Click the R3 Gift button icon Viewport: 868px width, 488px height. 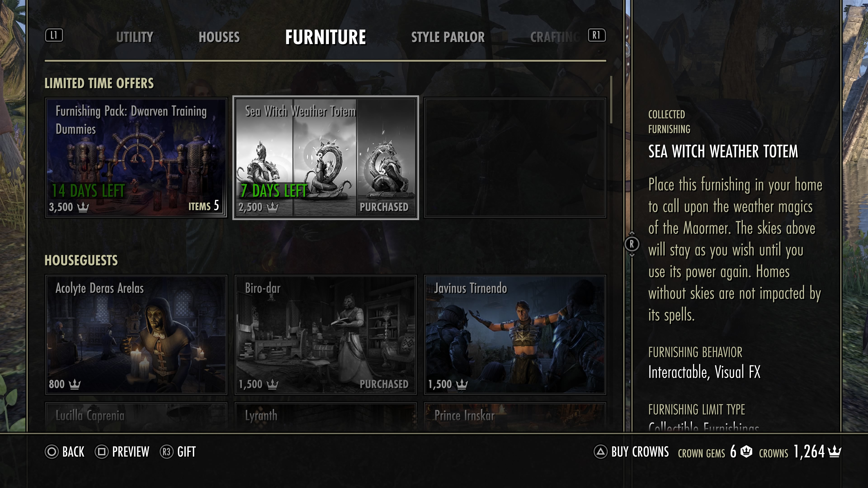point(166,452)
